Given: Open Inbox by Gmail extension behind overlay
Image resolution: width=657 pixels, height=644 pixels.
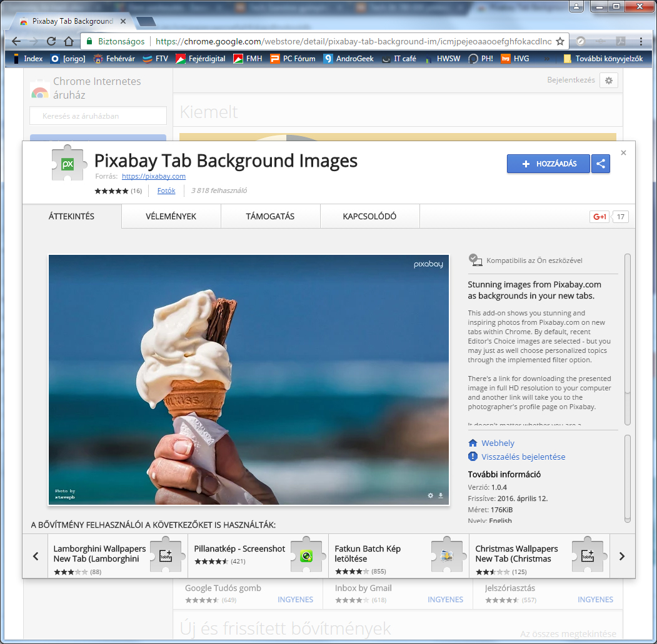Looking at the screenshot, I should click(x=398, y=593).
